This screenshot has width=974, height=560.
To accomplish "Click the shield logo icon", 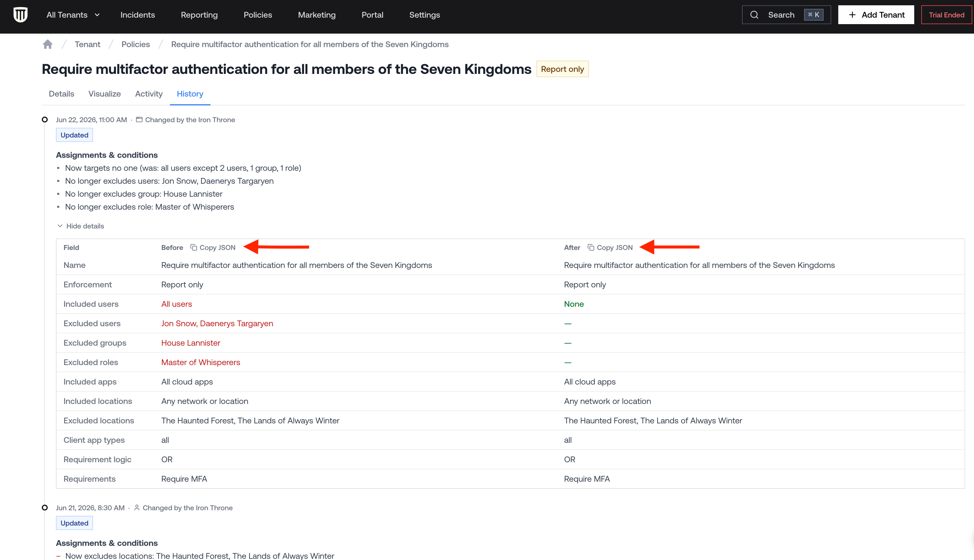I will [20, 15].
